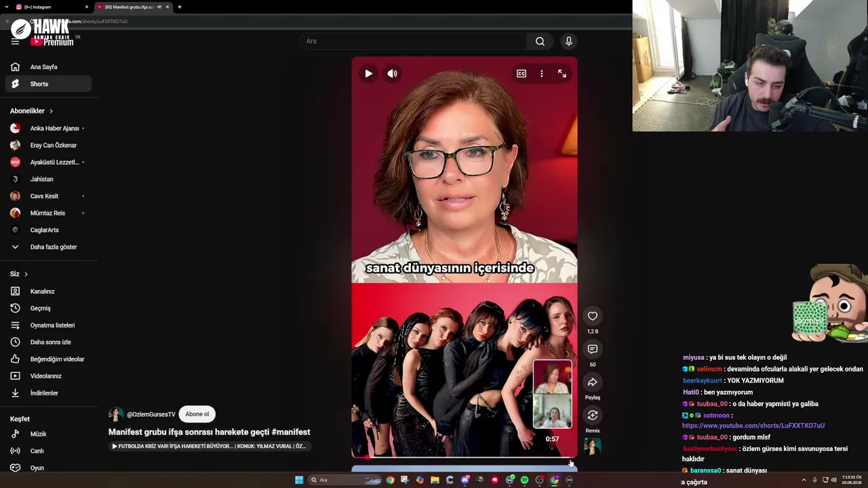Open the @OzlemGursesTV channel name
The height and width of the screenshot is (488, 868).
pos(151,414)
